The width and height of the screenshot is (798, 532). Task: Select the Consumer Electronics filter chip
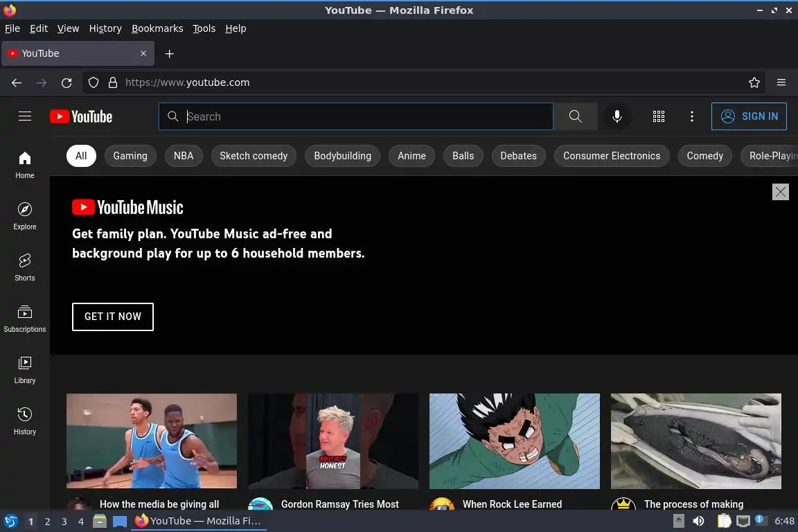coord(612,156)
